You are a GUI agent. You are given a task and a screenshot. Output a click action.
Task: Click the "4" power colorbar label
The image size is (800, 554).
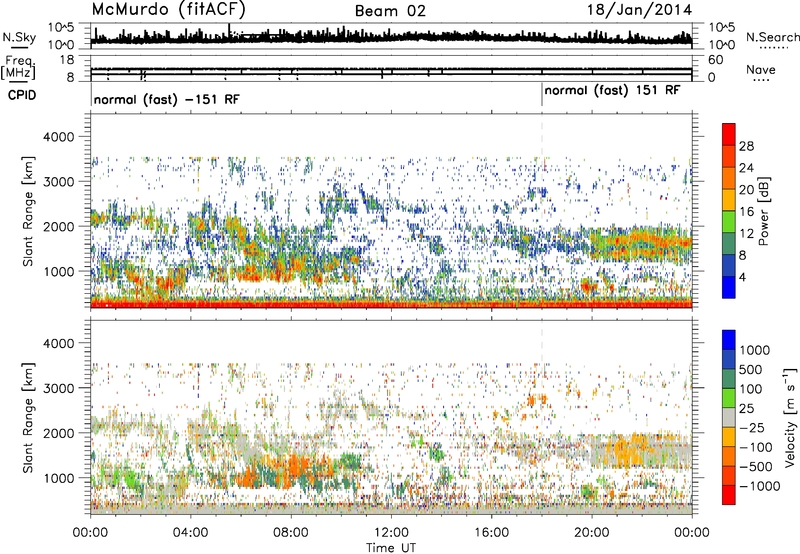[742, 277]
